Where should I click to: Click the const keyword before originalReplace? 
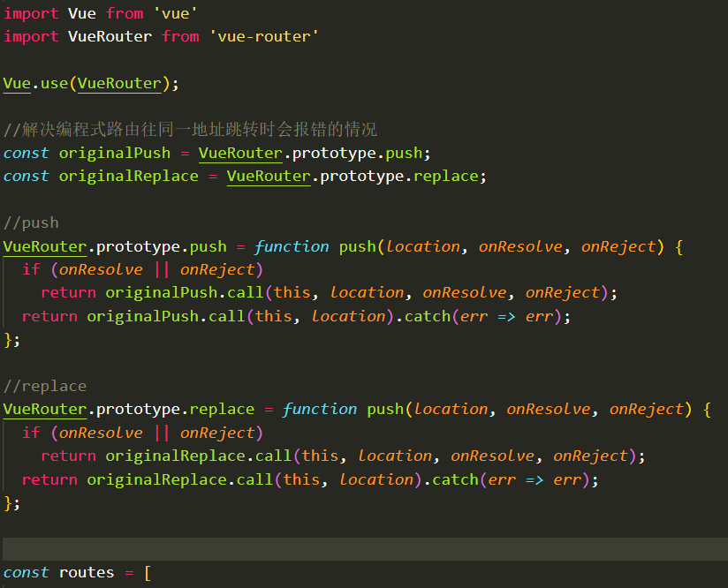[x=26, y=177]
